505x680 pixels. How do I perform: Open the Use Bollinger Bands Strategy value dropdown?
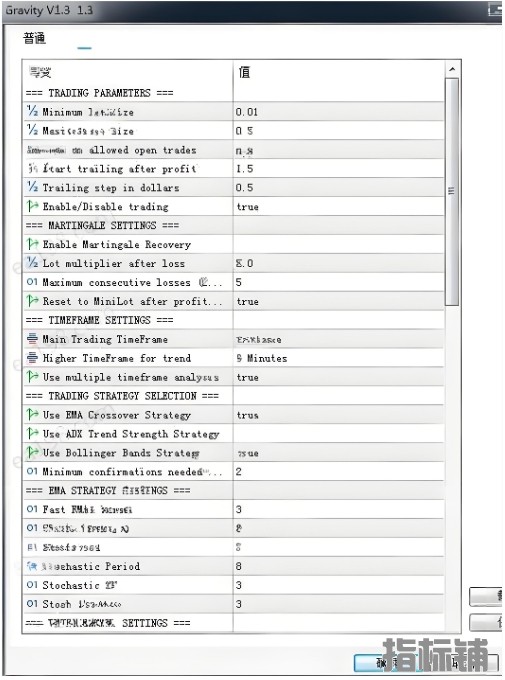338,453
